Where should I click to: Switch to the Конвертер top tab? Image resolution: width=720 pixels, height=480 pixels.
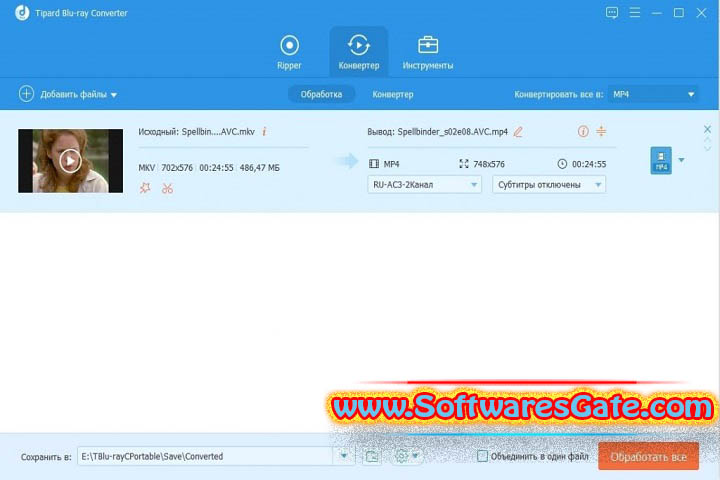[359, 52]
